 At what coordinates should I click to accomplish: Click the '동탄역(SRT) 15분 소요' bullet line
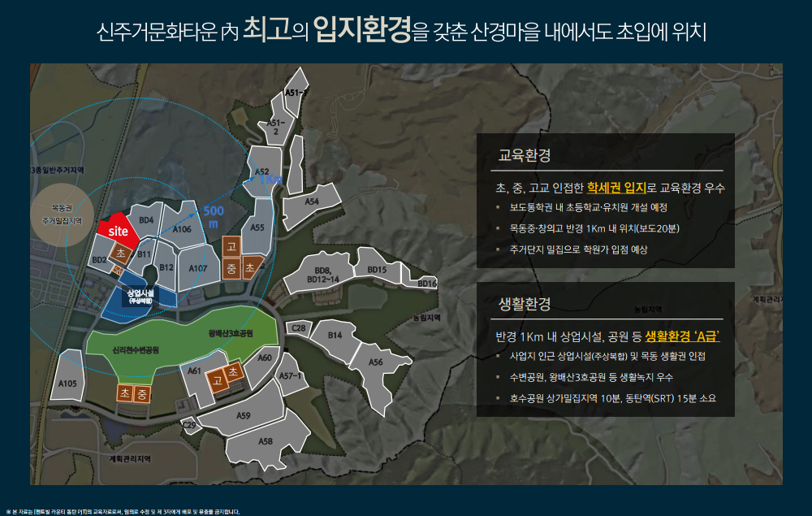click(612, 398)
